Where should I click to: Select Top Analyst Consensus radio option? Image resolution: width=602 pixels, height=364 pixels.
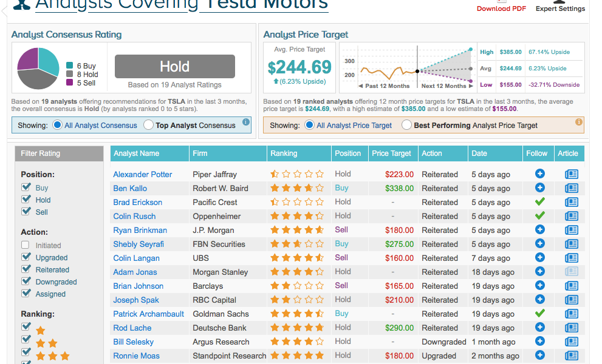coord(148,125)
